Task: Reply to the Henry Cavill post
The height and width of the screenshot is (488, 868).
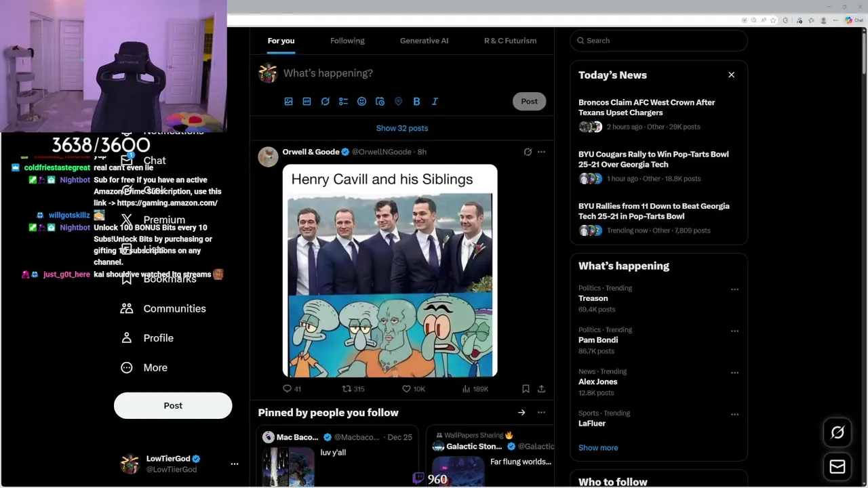Action: click(x=292, y=389)
